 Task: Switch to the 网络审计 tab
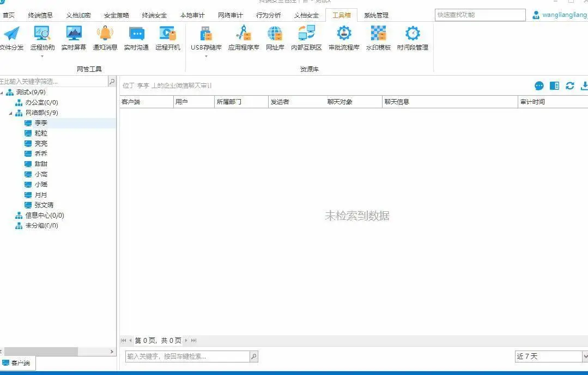point(230,15)
